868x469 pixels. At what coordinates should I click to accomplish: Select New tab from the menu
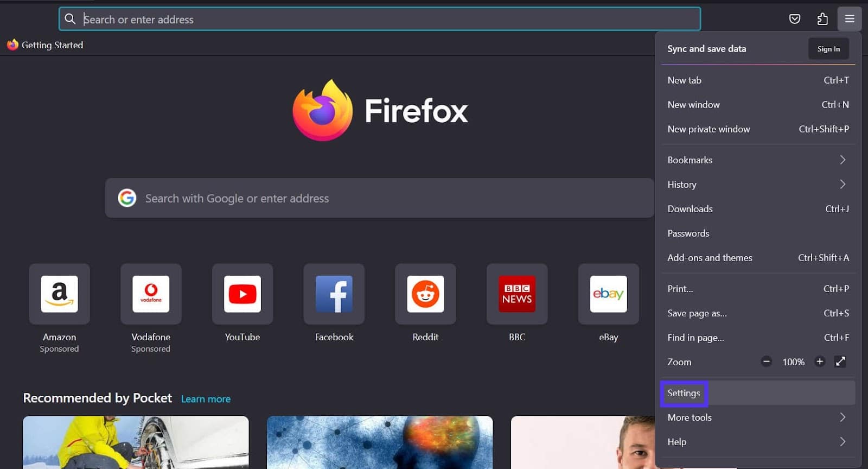click(758, 80)
